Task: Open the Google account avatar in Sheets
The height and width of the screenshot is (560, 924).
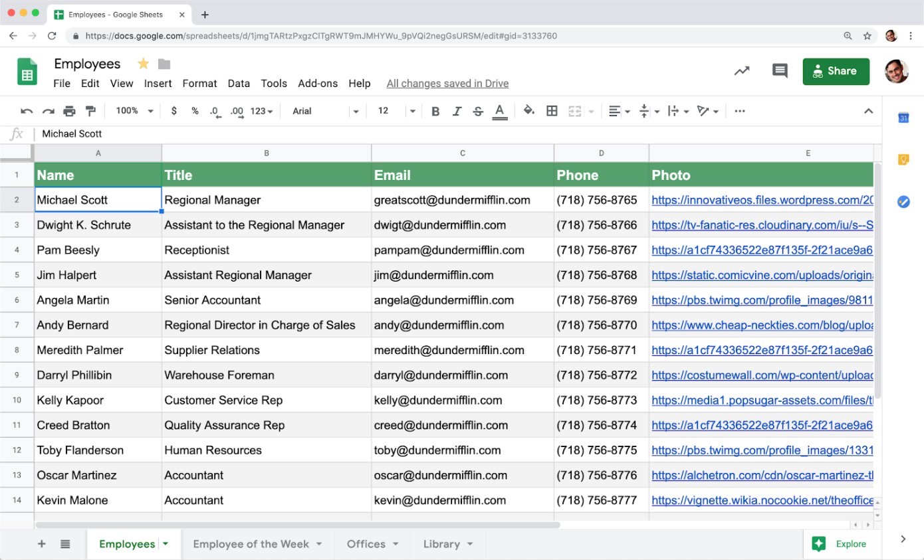Action: 896,71
